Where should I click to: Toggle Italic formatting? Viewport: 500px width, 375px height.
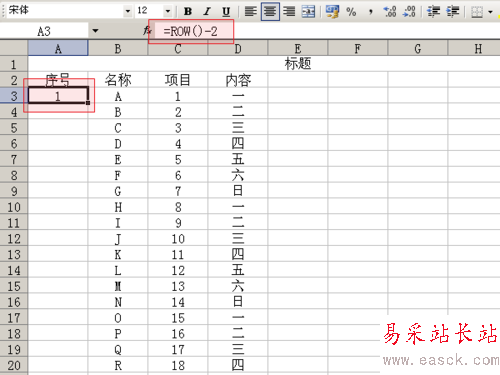point(207,12)
